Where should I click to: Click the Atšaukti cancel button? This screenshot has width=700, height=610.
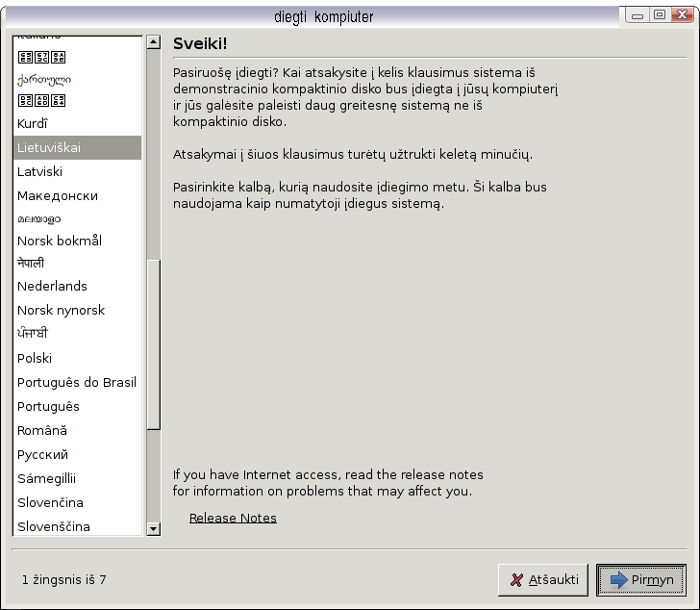click(x=543, y=580)
